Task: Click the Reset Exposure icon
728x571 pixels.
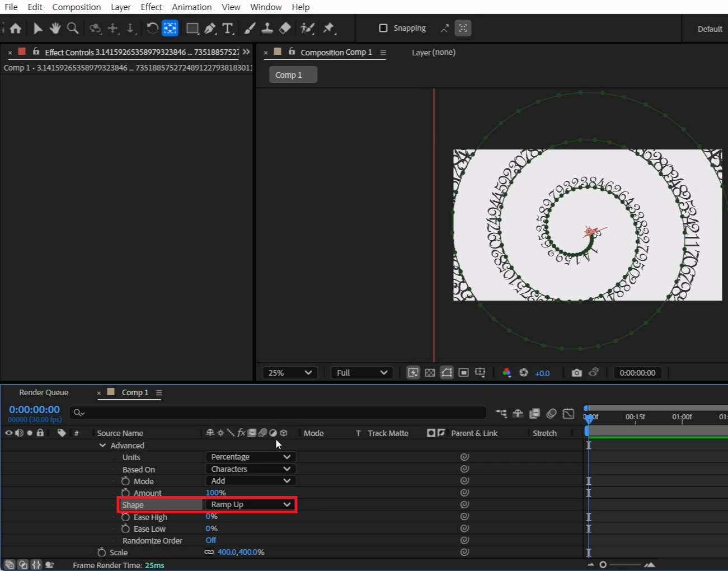Action: click(x=524, y=373)
